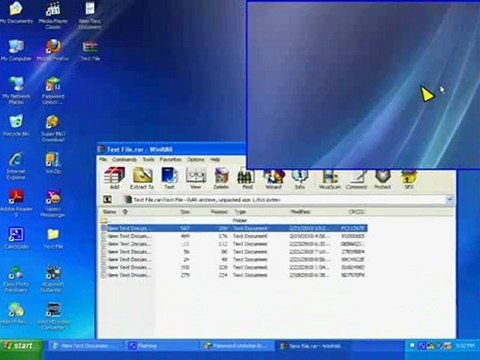
Task: Sort file list by Packed column
Action: pos(212,212)
